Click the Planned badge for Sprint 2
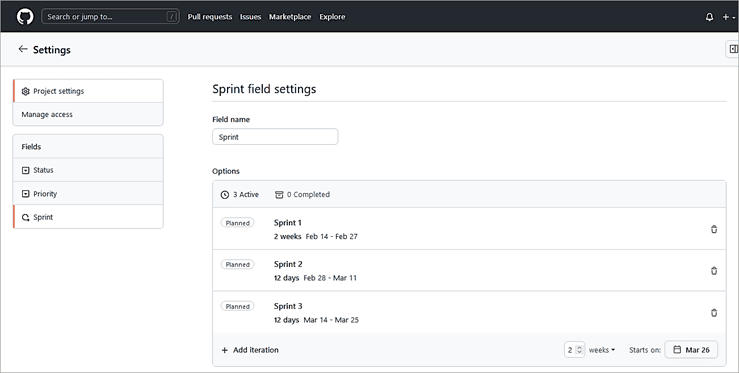The image size is (739, 373). (238, 265)
